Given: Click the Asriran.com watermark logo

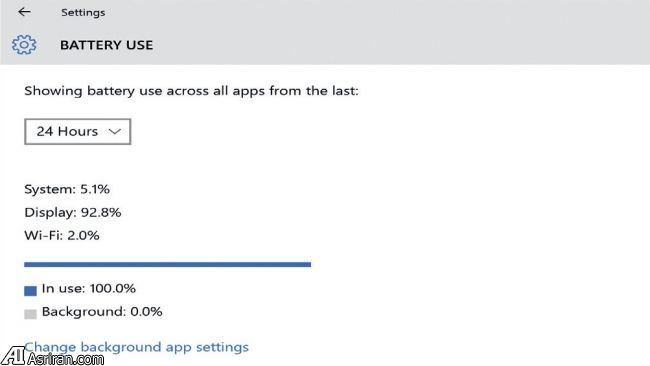Looking at the screenshot, I should (x=12, y=356).
